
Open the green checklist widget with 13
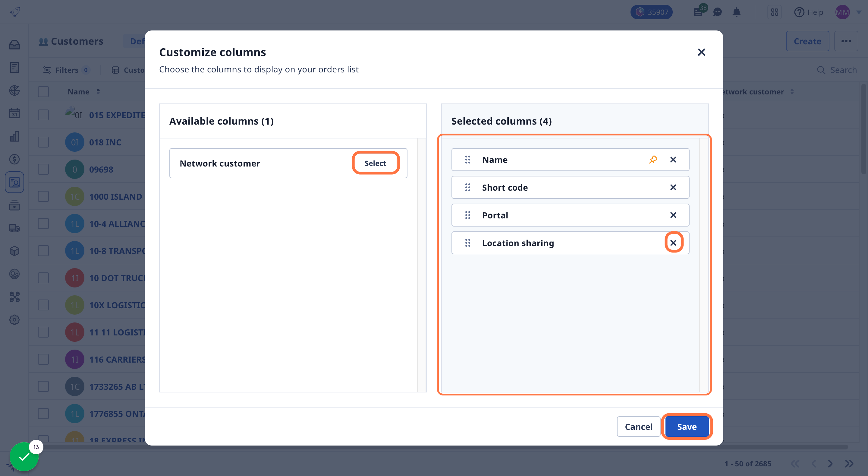point(24,456)
